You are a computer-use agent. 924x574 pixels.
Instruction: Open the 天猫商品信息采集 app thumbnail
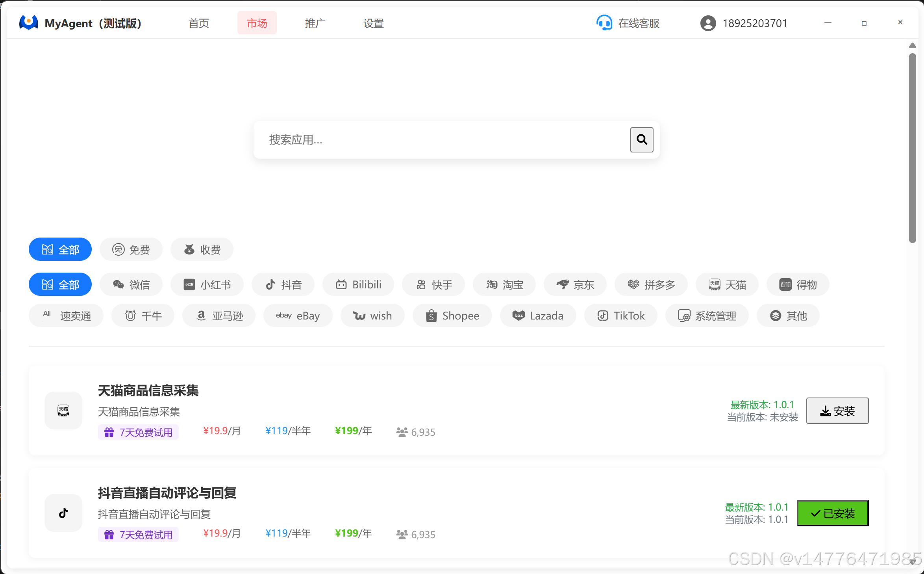63,411
